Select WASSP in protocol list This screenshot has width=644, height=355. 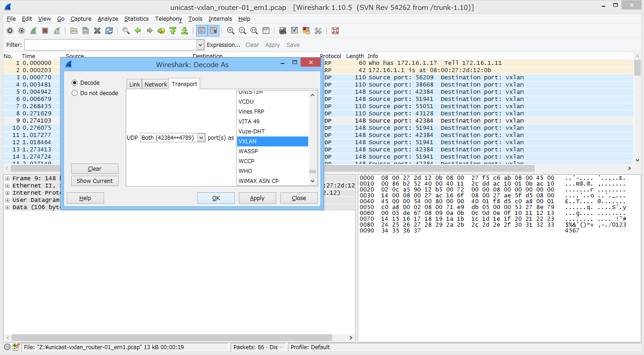click(x=273, y=151)
